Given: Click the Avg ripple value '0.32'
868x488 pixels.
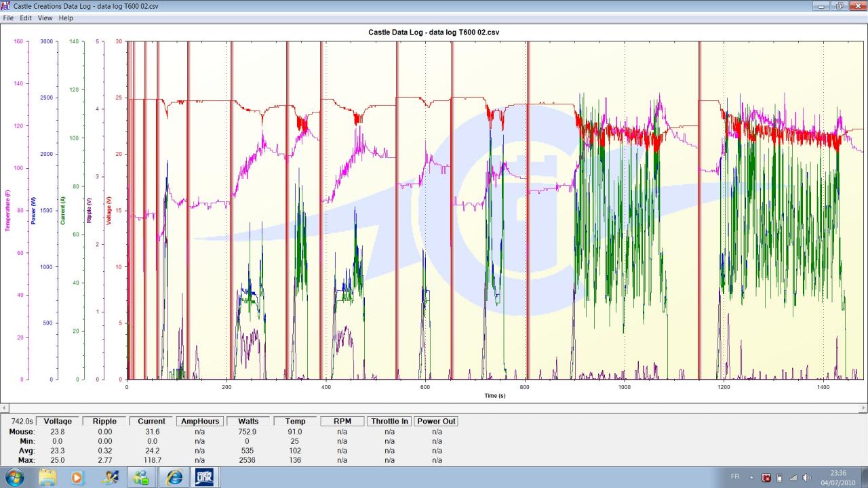Looking at the screenshot, I should [104, 450].
